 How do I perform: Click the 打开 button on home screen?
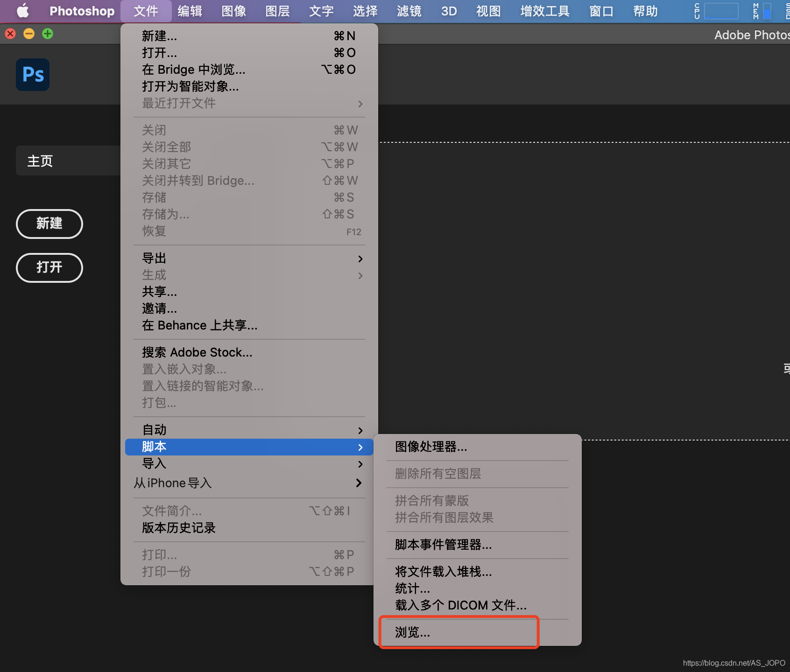49,268
